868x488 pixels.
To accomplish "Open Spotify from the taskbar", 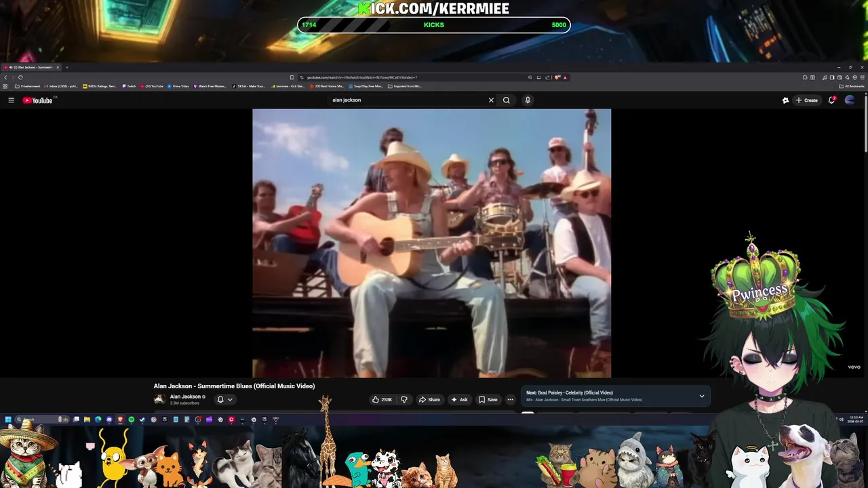I will pos(132,420).
